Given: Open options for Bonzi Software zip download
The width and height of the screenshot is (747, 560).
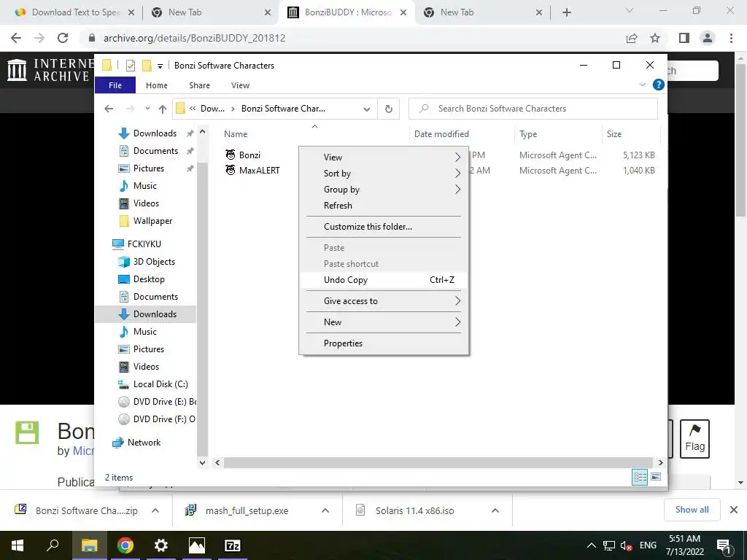Looking at the screenshot, I should coord(155,510).
